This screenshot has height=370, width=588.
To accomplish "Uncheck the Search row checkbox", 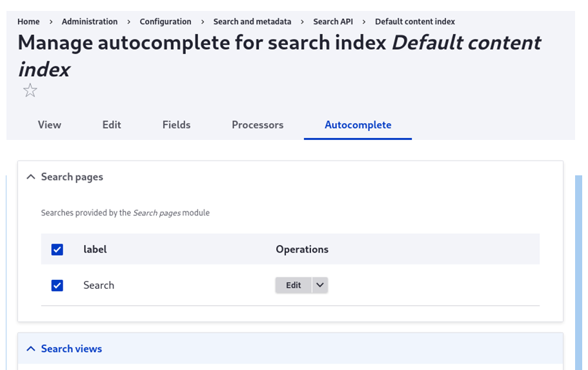I will pyautogui.click(x=57, y=285).
